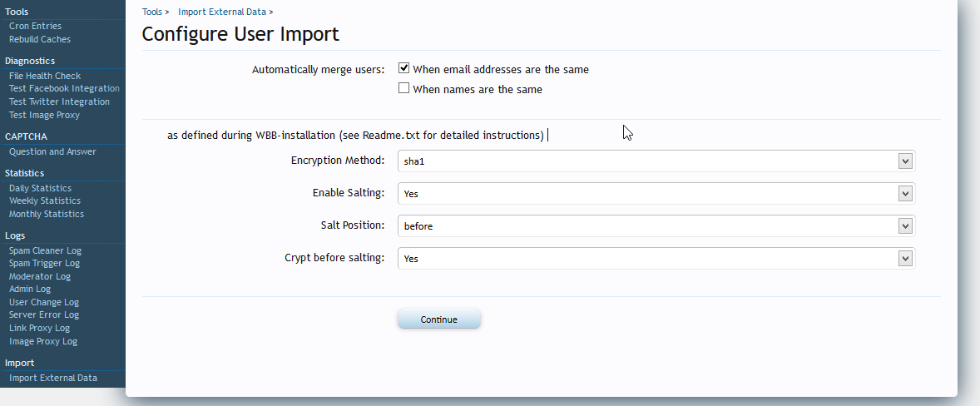
Task: Click the 'Configure User Import' heading
Action: click(x=240, y=34)
